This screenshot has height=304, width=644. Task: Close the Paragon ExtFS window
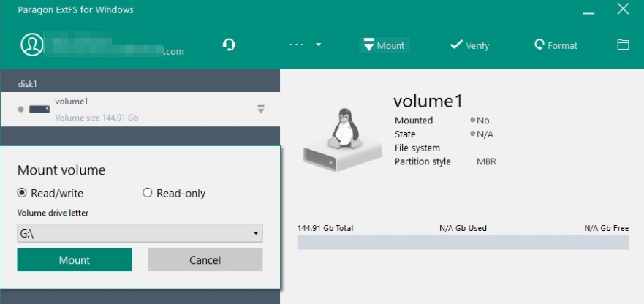623,9
